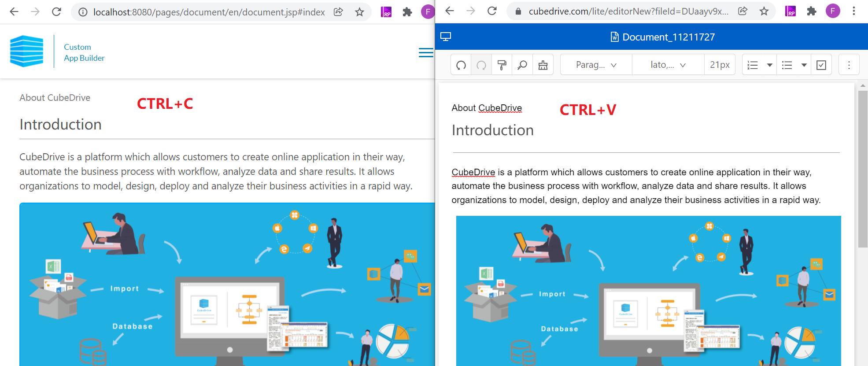Go forward in the cubedrive.com browser window
The width and height of the screenshot is (868, 366).
471,11
